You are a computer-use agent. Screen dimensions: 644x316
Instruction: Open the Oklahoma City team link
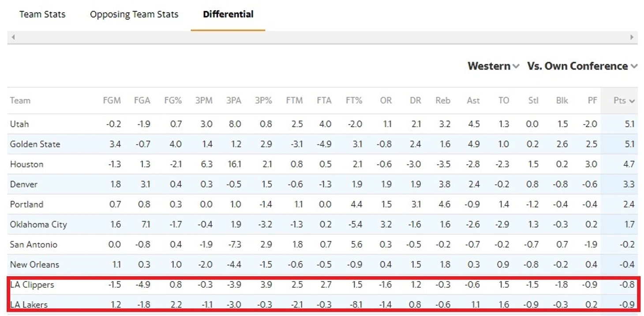tap(38, 225)
